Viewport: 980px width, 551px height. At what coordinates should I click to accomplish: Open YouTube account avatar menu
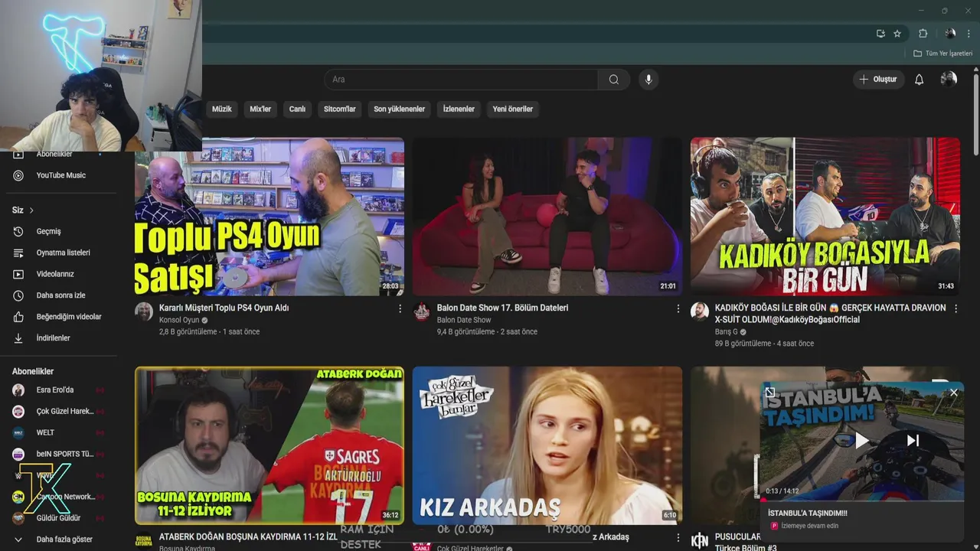point(949,80)
